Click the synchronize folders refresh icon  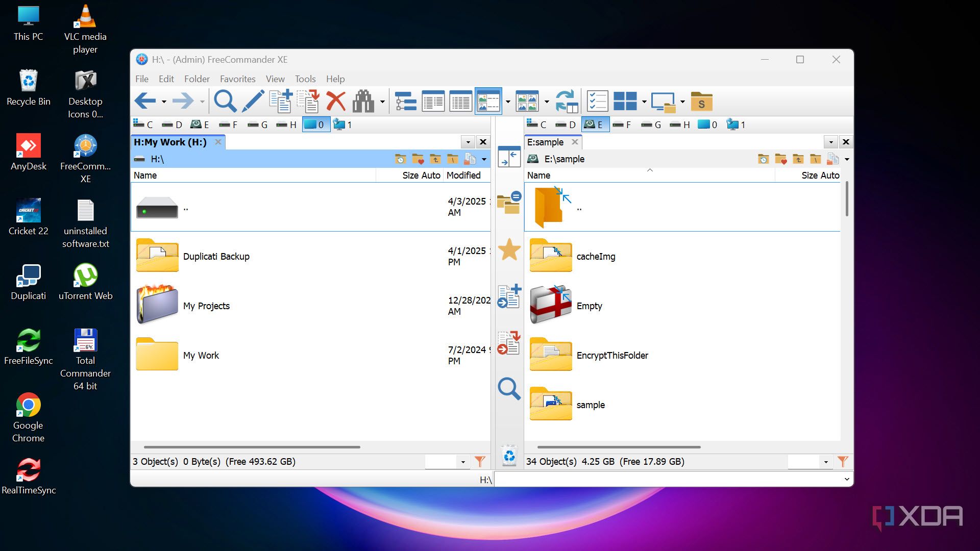tap(566, 101)
